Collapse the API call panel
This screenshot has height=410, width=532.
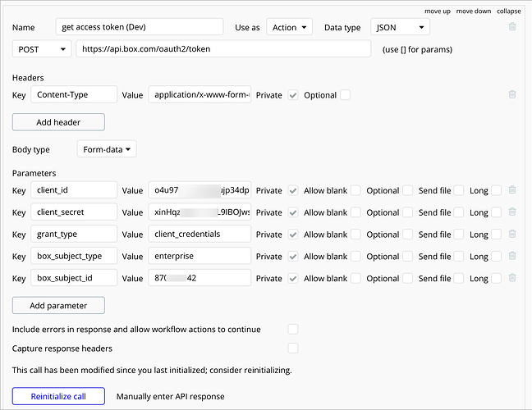click(x=508, y=11)
